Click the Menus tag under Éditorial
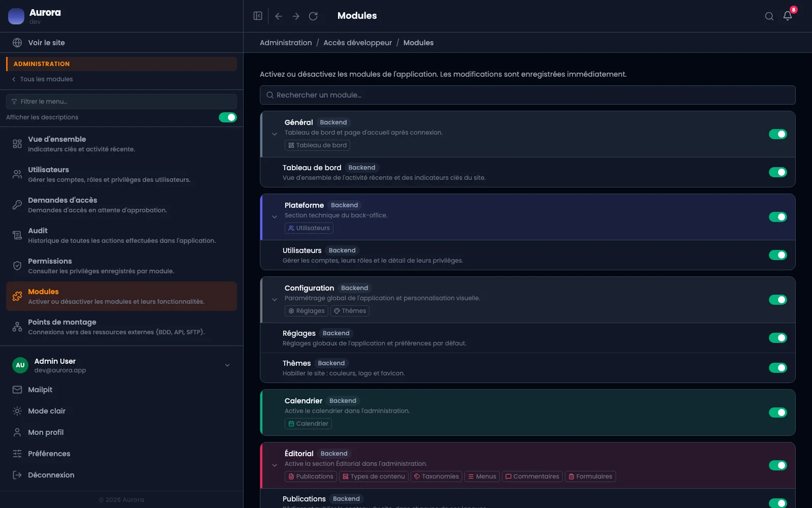The width and height of the screenshot is (812, 508). point(482,477)
